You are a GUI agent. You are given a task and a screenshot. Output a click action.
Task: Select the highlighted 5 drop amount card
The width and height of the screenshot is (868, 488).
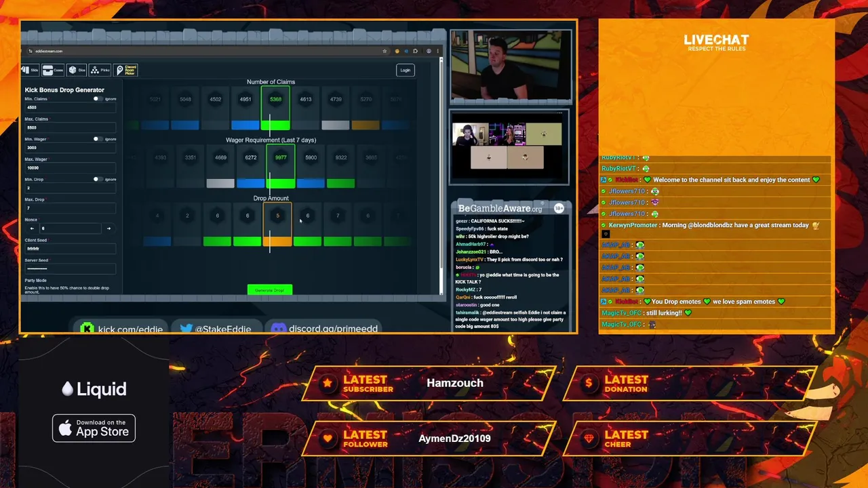coord(277,224)
